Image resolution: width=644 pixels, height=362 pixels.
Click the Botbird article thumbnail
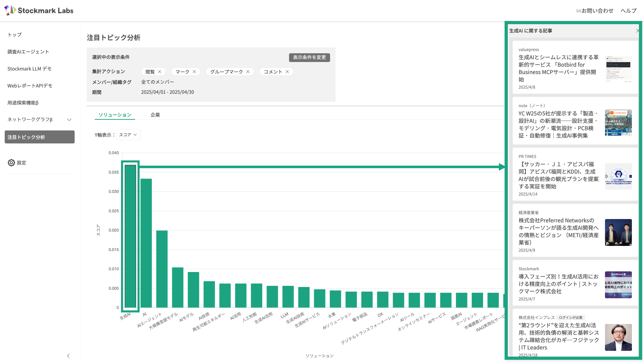pyautogui.click(x=618, y=69)
